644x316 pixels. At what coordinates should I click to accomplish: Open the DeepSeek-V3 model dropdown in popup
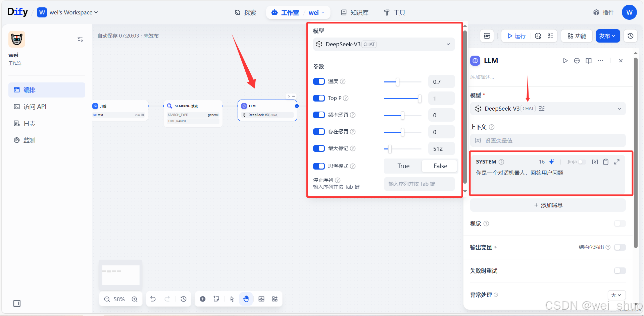(384, 44)
